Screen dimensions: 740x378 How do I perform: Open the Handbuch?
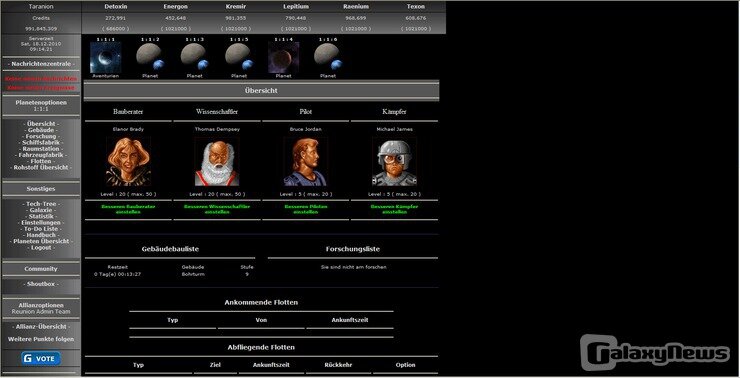pos(41,235)
